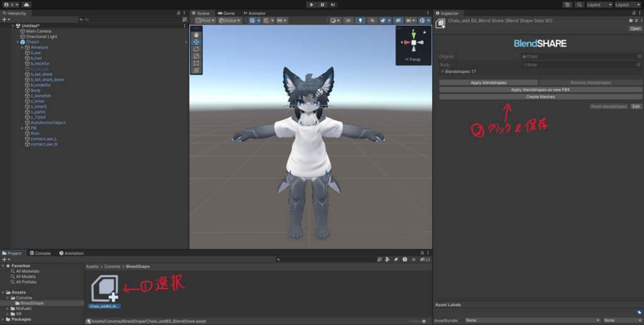Toggle Scene audio playback

point(372,20)
